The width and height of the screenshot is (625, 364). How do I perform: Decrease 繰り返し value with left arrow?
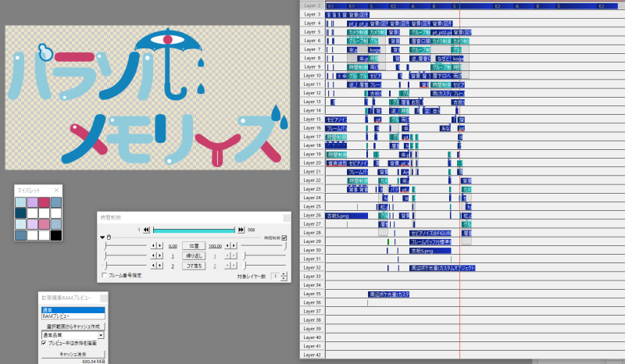(153, 255)
